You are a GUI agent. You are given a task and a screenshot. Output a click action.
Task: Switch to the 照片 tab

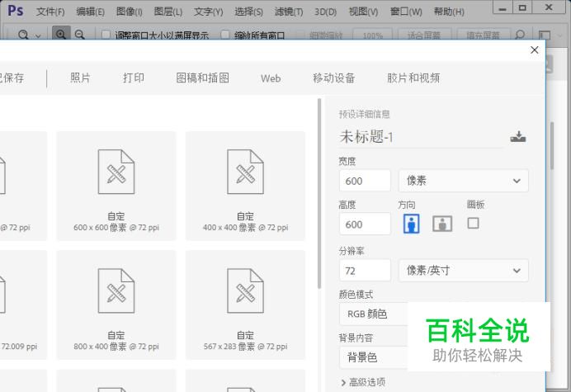80,78
